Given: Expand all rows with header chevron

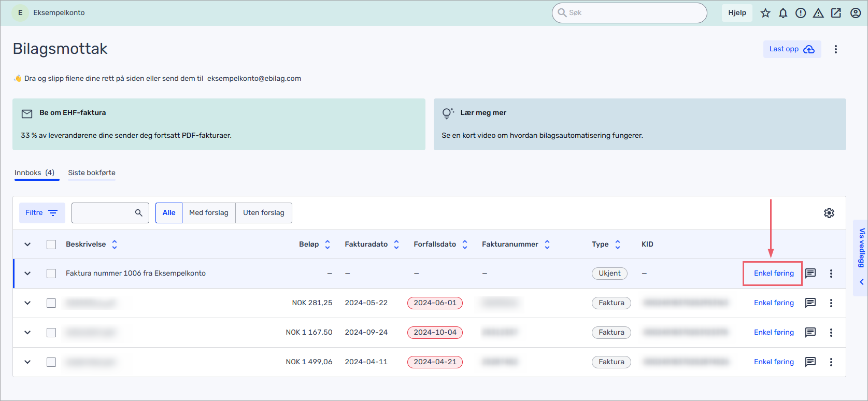Looking at the screenshot, I should [27, 244].
